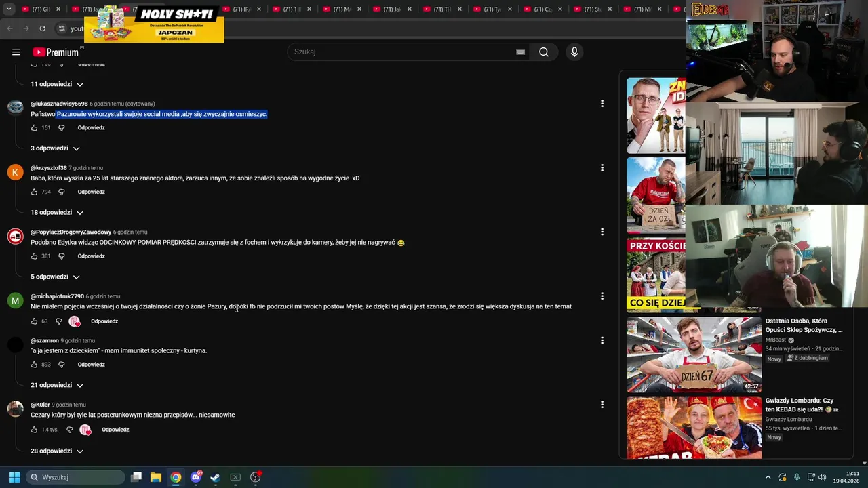The image size is (868, 488).
Task: Open Discord from the taskbar
Action: tap(196, 477)
